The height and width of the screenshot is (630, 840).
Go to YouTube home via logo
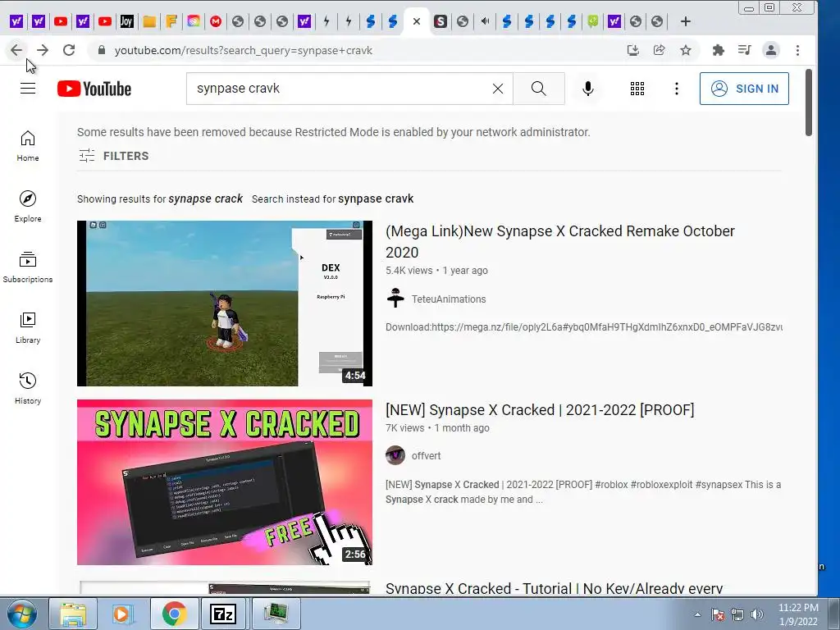(94, 89)
